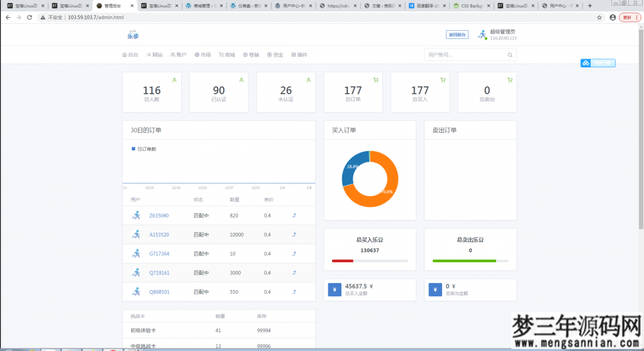Click the arrow icon in the A153520 row
Image resolution: width=644 pixels, height=351 pixels.
pos(294,235)
